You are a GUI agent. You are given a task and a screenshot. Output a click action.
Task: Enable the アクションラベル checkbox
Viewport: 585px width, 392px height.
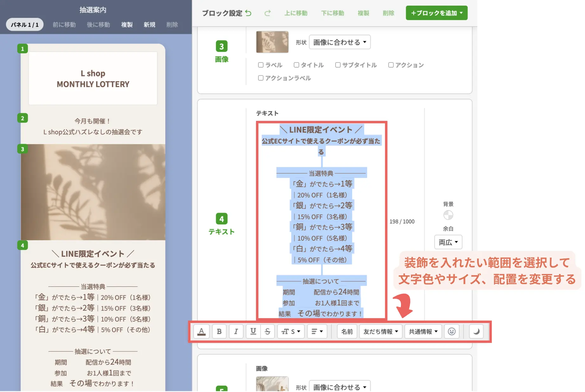261,78
